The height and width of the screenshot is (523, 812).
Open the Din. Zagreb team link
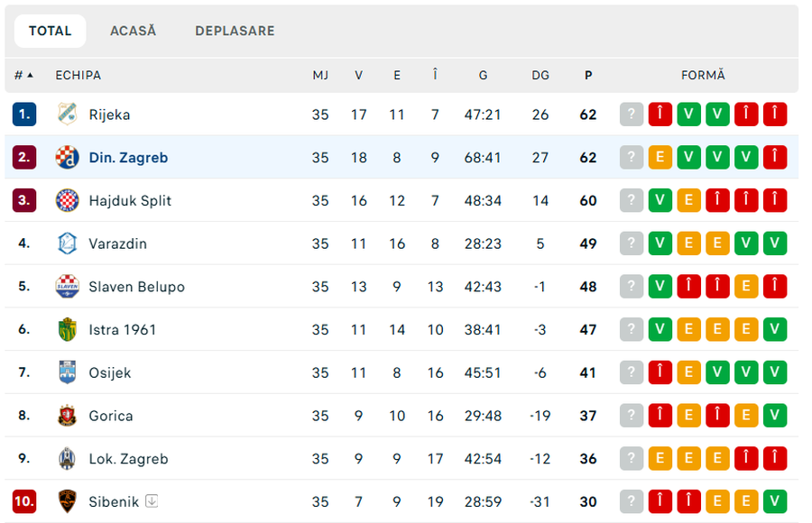(x=128, y=158)
